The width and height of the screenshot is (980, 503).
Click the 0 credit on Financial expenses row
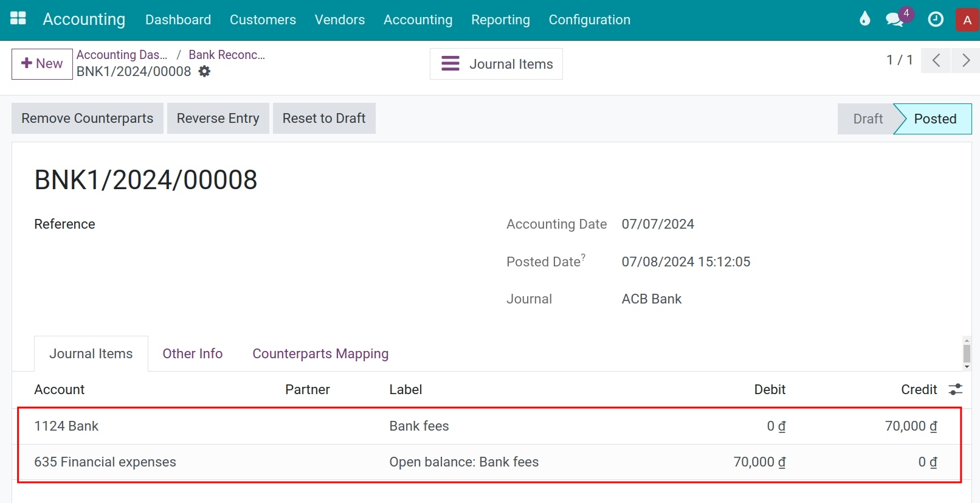click(x=928, y=462)
